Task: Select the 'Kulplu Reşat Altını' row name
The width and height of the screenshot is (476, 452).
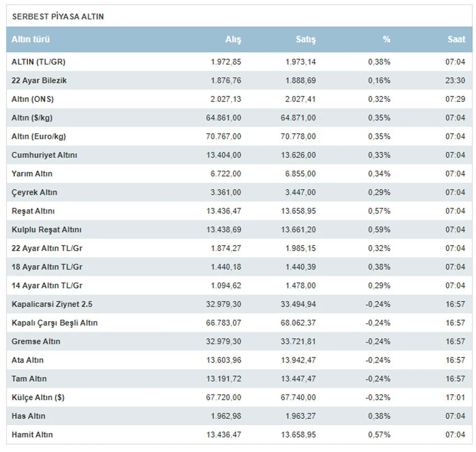Action: [46, 229]
